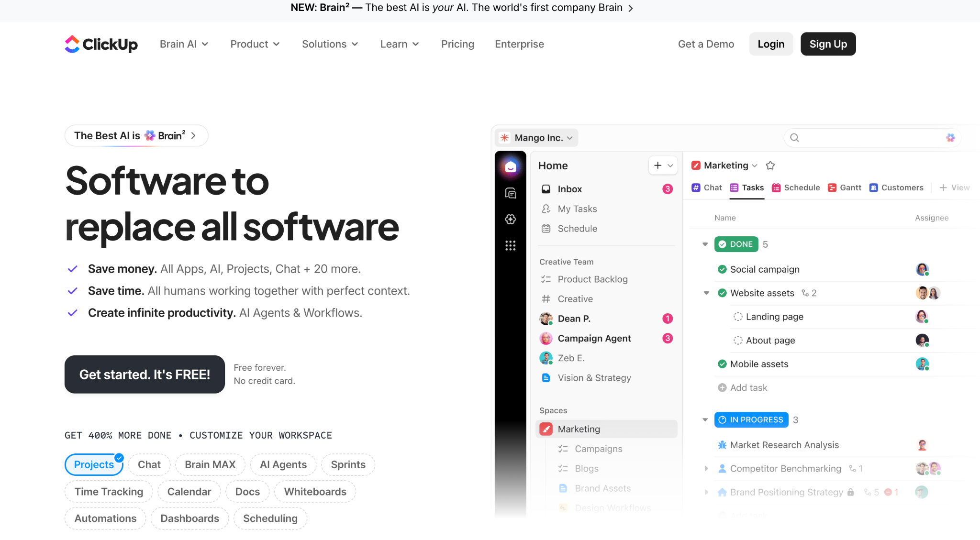Open the Learn nav dropdown
Image resolution: width=980 pixels, height=540 pixels.
pyautogui.click(x=400, y=44)
